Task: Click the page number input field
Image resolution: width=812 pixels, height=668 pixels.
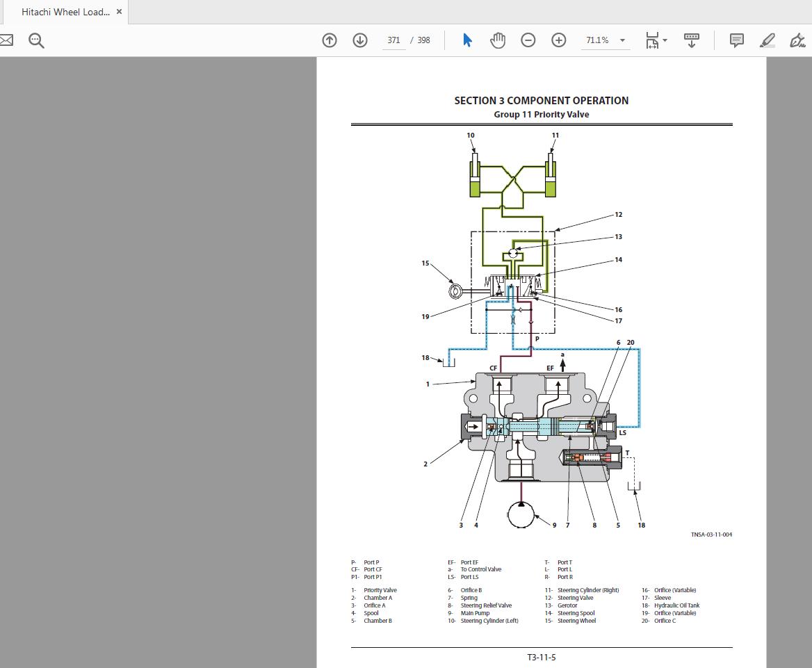Action: point(393,40)
